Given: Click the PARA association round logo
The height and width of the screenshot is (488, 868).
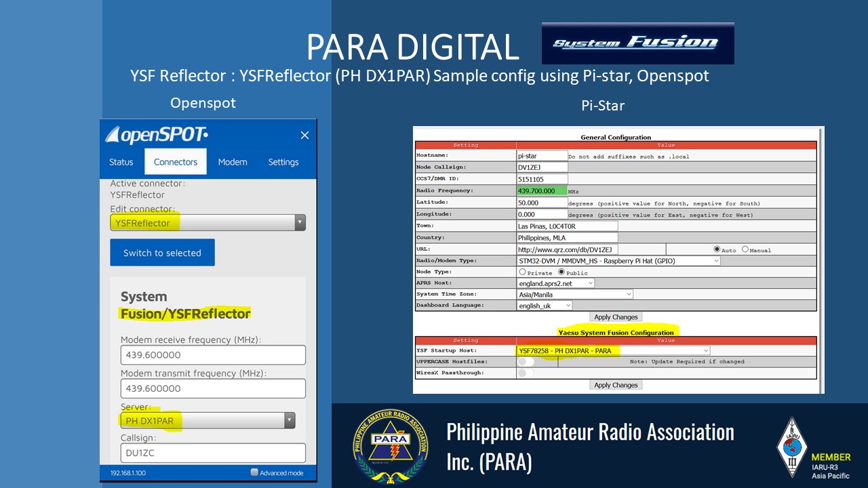Looking at the screenshot, I should pyautogui.click(x=391, y=445).
